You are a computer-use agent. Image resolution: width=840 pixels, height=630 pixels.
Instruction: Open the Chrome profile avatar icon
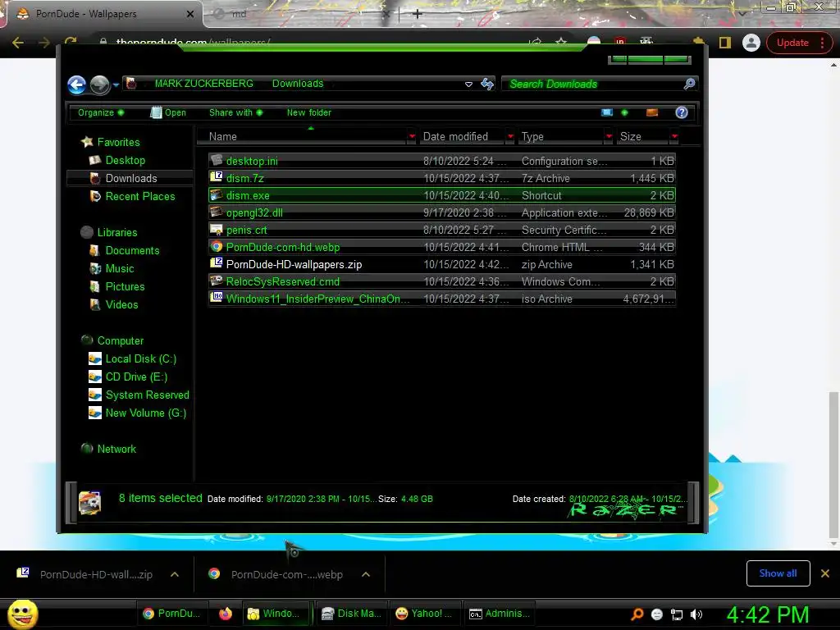click(751, 43)
